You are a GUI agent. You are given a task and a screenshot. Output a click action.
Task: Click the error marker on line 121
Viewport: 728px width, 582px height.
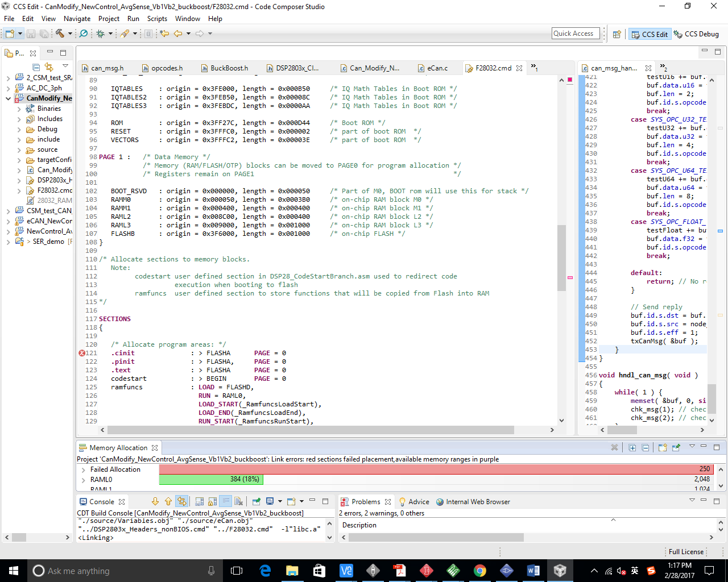click(82, 353)
